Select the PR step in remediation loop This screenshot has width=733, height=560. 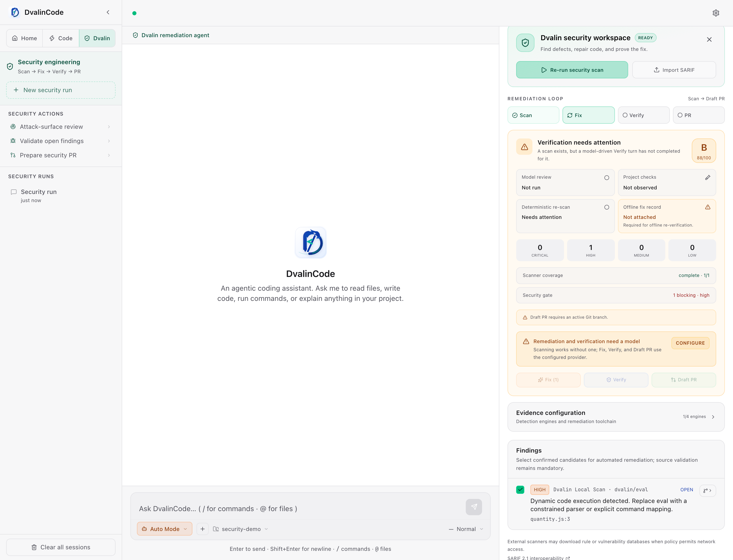tap(699, 115)
